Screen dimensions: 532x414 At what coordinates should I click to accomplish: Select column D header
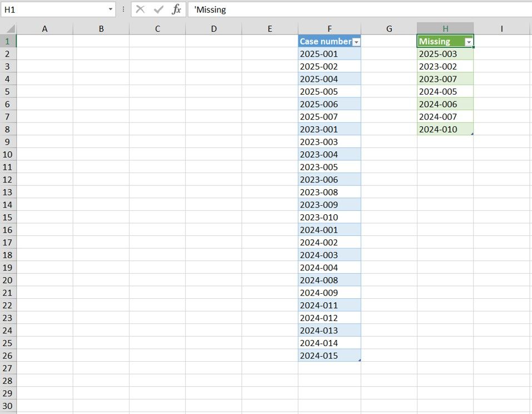click(x=214, y=29)
